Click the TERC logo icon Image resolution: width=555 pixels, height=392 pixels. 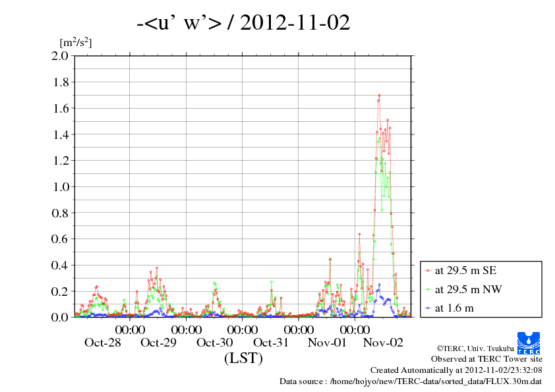(x=529, y=343)
